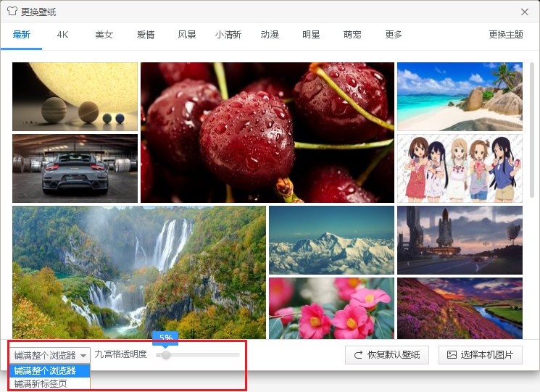540x392 pixels.
Task: Select the anime girls wallpaper
Action: point(460,168)
